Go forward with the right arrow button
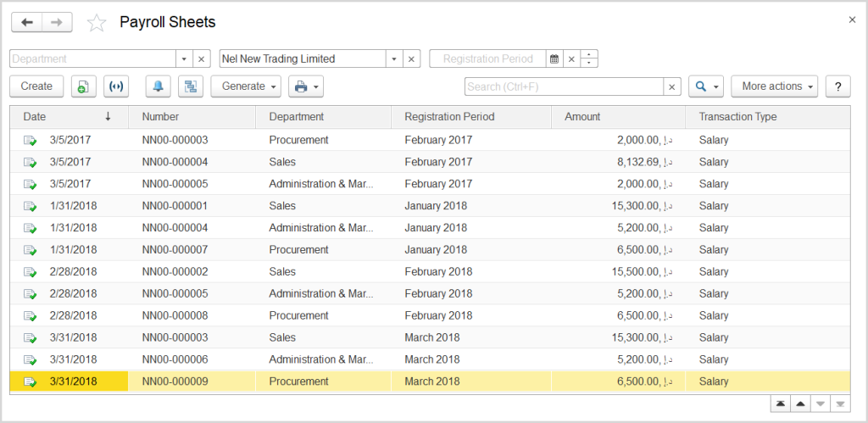868x423 pixels. click(57, 22)
